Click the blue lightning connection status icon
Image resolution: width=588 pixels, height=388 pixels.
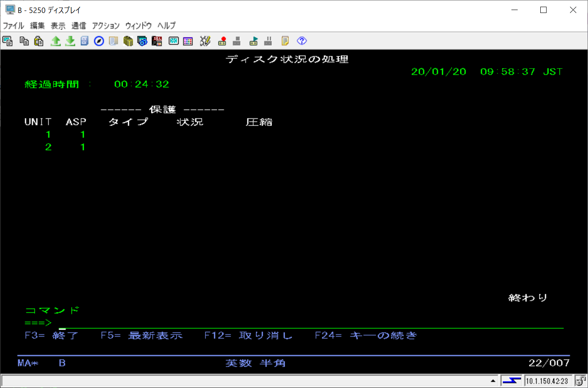pyautogui.click(x=511, y=380)
